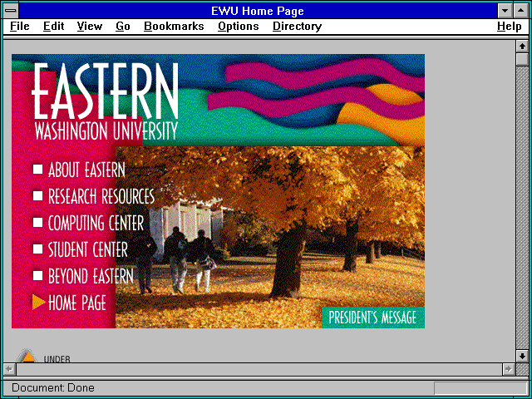Click the orange Home Page arrow icon

click(39, 302)
